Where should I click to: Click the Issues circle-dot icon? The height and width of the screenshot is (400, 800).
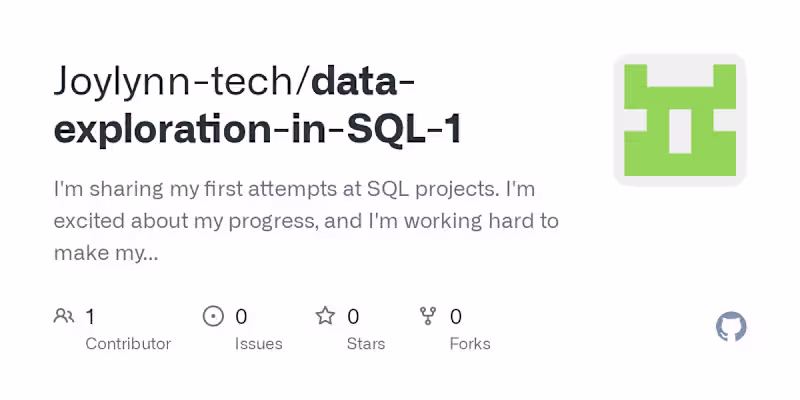pyautogui.click(x=213, y=317)
